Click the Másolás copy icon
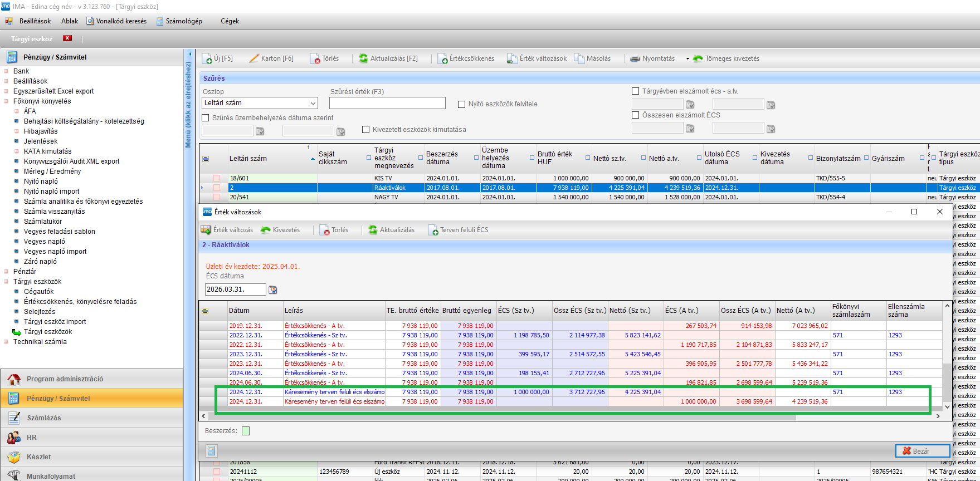The image size is (980, 481). (579, 58)
